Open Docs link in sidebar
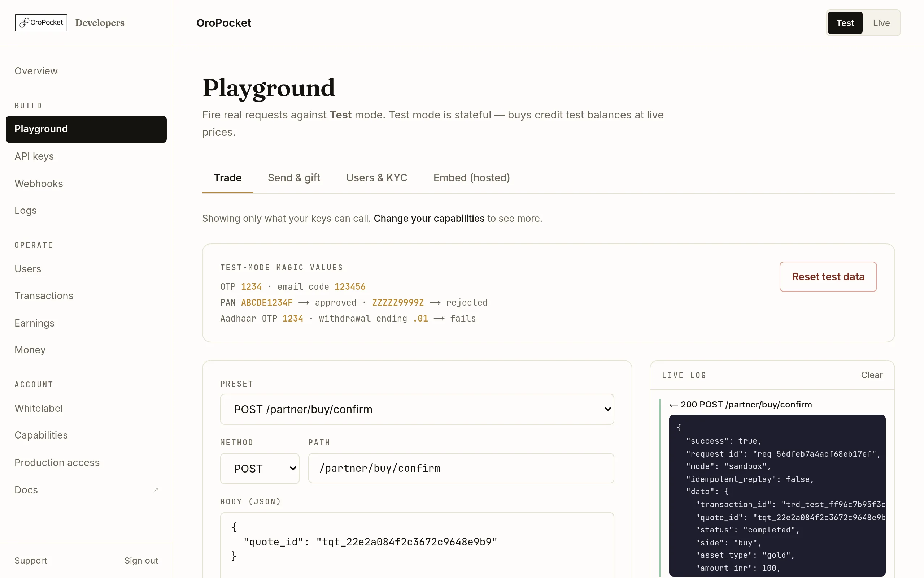This screenshot has width=924, height=578. point(86,490)
